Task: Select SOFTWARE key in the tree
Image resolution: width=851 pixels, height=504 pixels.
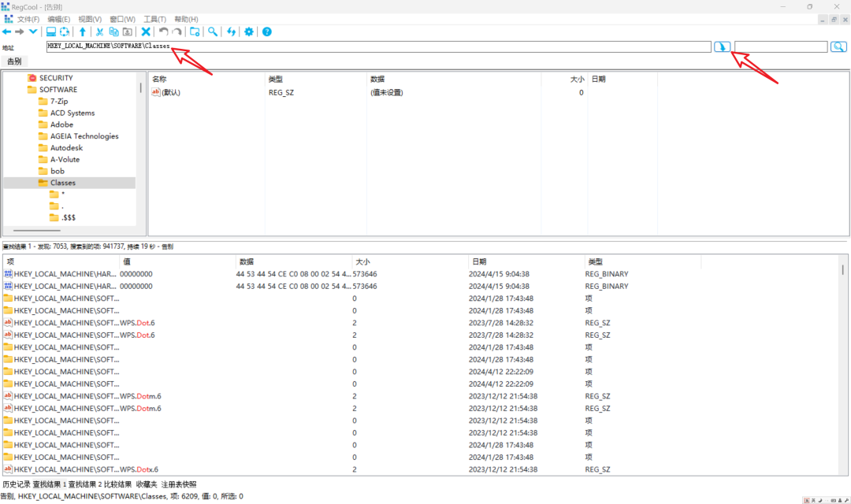Action: point(58,90)
